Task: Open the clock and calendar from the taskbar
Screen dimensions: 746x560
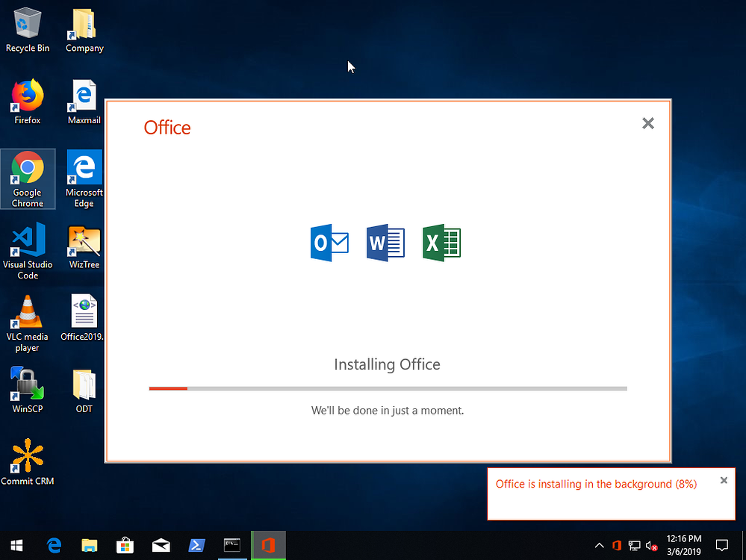Action: click(685, 544)
